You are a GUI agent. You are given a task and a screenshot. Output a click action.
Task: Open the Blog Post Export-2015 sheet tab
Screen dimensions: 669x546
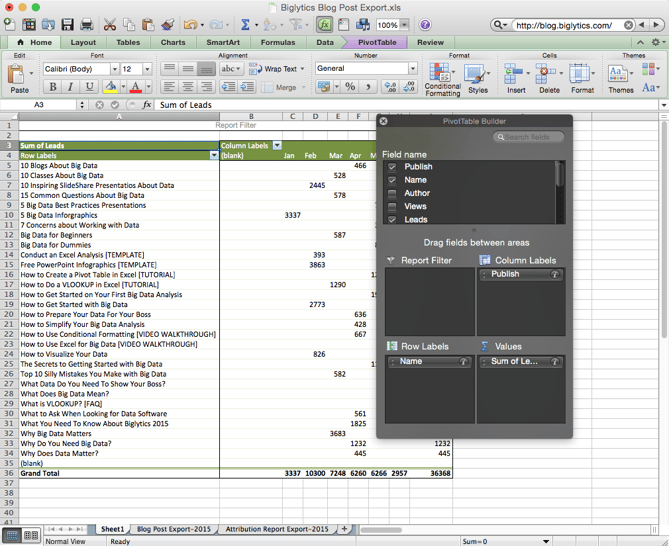pyautogui.click(x=174, y=529)
